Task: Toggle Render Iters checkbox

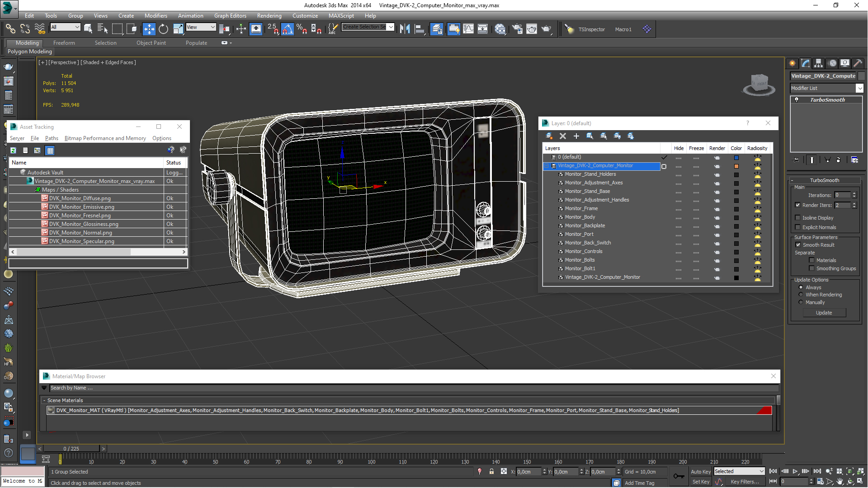Action: 798,205
